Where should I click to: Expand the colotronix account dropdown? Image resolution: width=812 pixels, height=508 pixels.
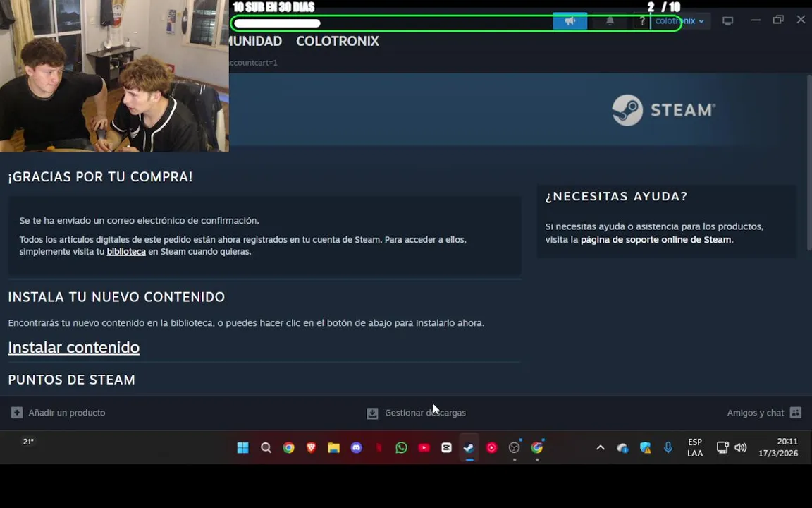point(680,20)
